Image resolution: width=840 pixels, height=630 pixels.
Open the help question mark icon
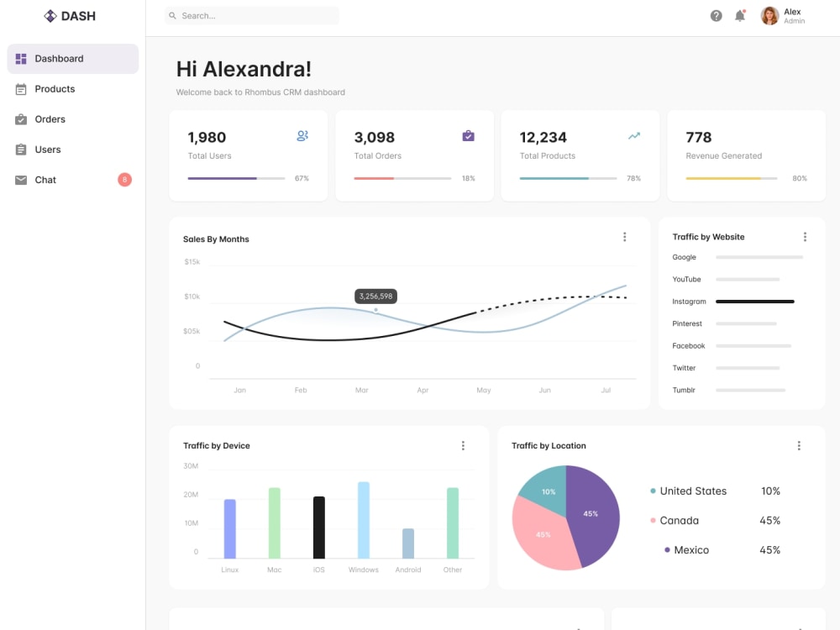[x=717, y=16]
